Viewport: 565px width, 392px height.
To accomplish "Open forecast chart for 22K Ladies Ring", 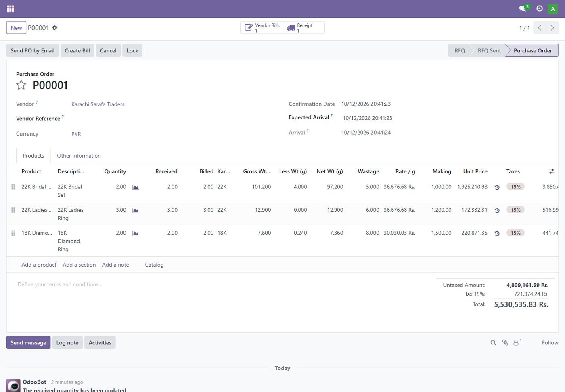I will pyautogui.click(x=136, y=211).
